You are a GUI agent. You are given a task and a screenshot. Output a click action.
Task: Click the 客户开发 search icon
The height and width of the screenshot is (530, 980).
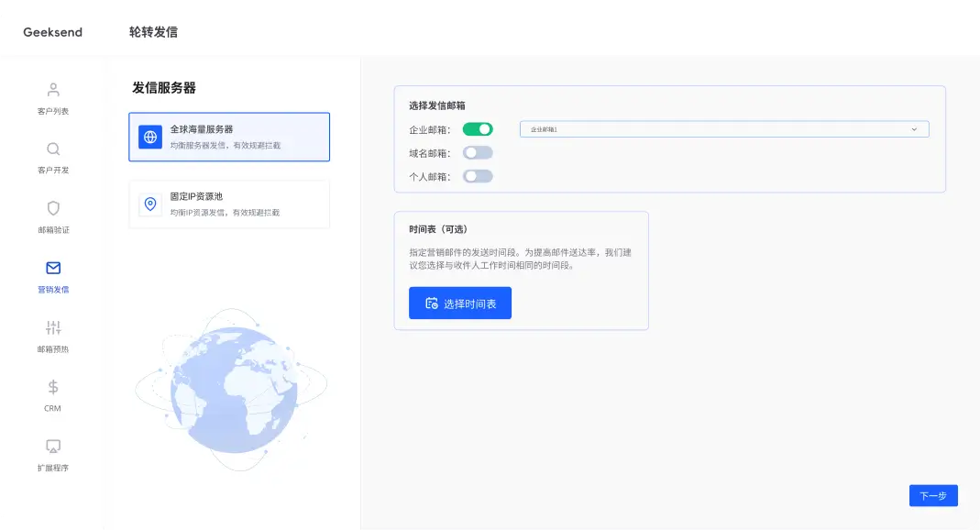53,149
